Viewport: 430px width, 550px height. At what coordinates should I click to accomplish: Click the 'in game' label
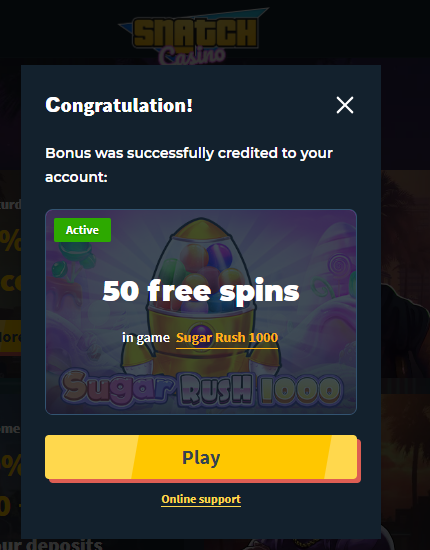[x=146, y=337]
